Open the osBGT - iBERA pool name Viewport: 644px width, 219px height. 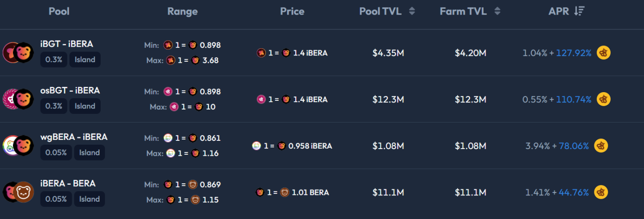(70, 90)
